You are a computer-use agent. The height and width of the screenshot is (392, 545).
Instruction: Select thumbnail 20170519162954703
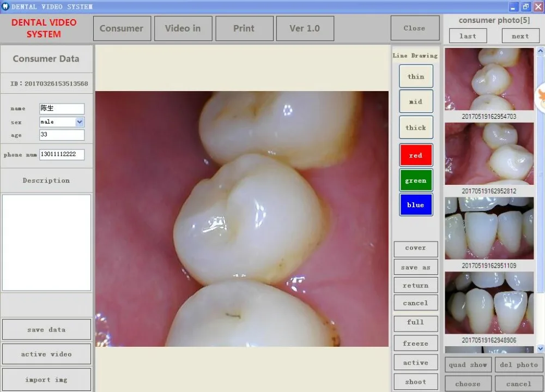tap(489, 79)
